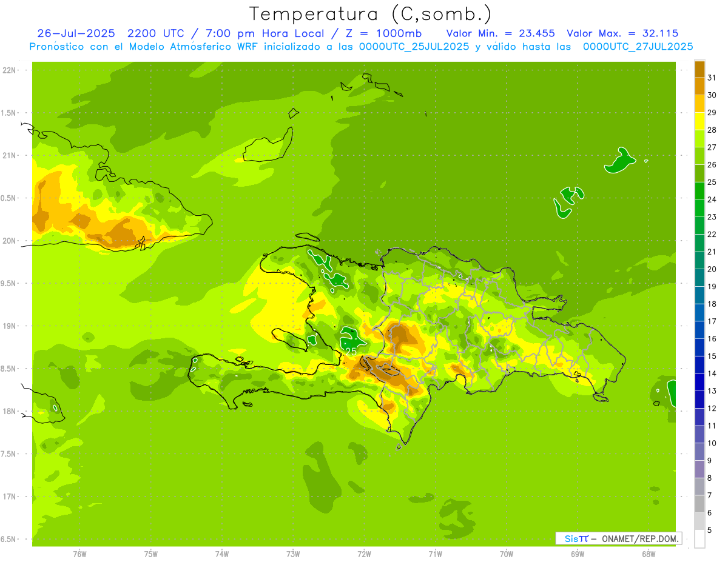Click the '73W' longitude axis label

point(293,554)
